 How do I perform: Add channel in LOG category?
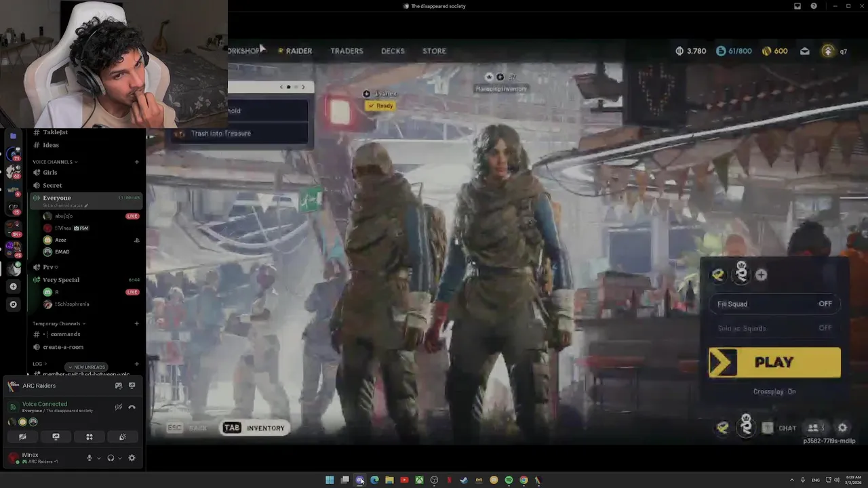click(x=136, y=364)
